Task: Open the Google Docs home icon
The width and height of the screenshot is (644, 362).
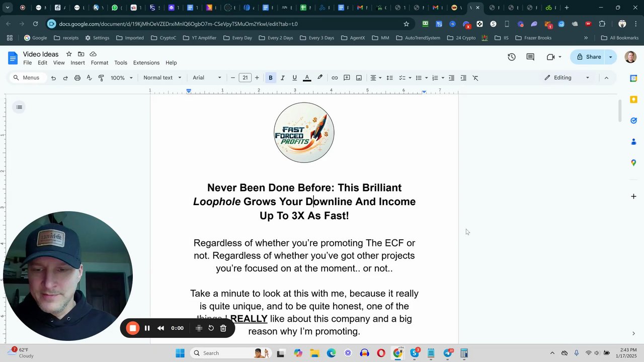Action: [x=13, y=58]
